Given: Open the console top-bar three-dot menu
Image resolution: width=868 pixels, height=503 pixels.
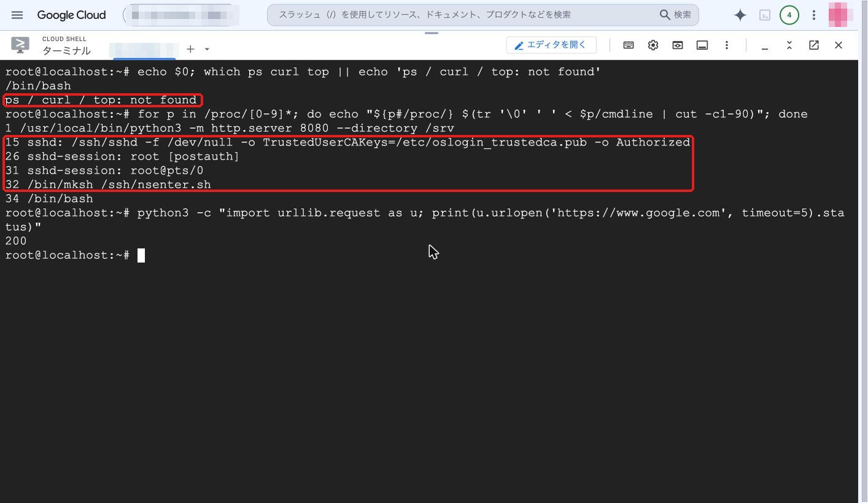Looking at the screenshot, I should (x=814, y=15).
